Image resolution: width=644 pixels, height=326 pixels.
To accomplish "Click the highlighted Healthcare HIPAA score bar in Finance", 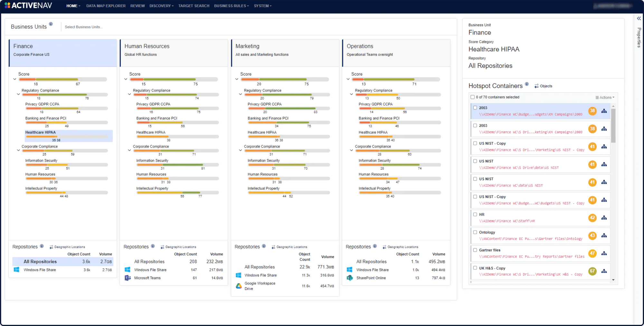I will pos(68,136).
